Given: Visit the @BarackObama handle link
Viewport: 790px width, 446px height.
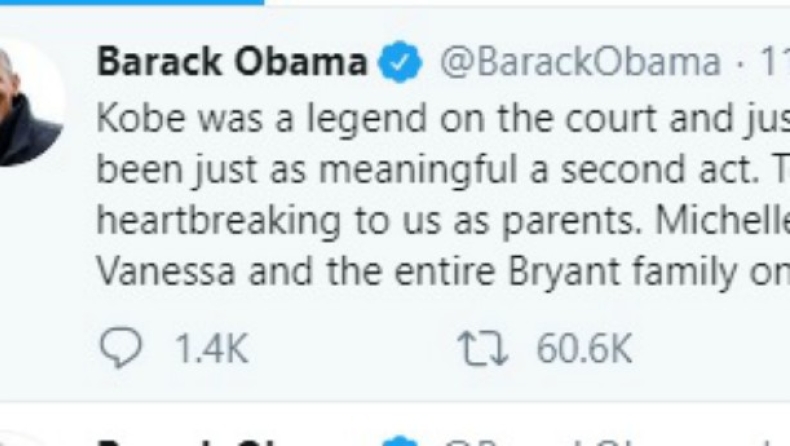Looking at the screenshot, I should (x=580, y=62).
